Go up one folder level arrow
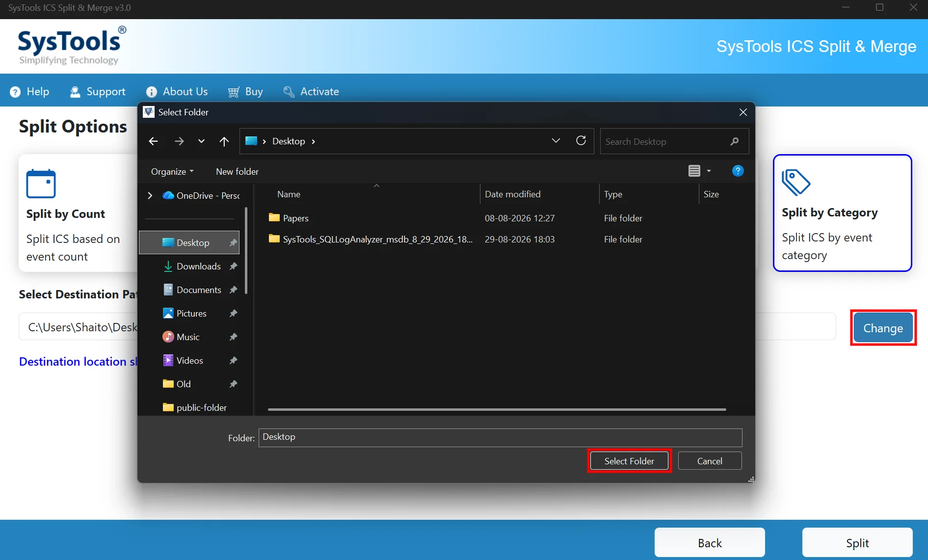This screenshot has height=560, width=928. click(x=224, y=141)
